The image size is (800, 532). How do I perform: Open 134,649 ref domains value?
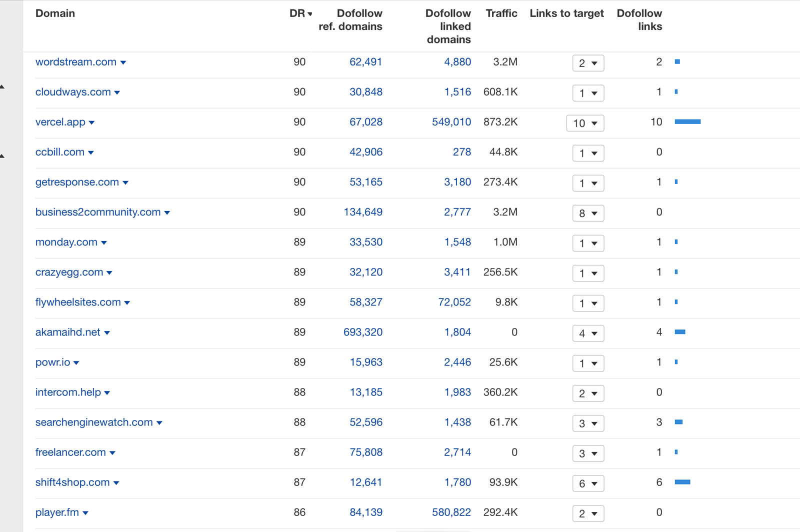(x=363, y=212)
